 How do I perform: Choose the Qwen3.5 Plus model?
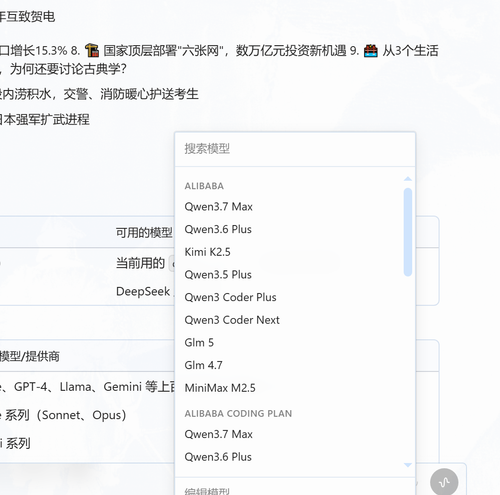click(x=218, y=275)
